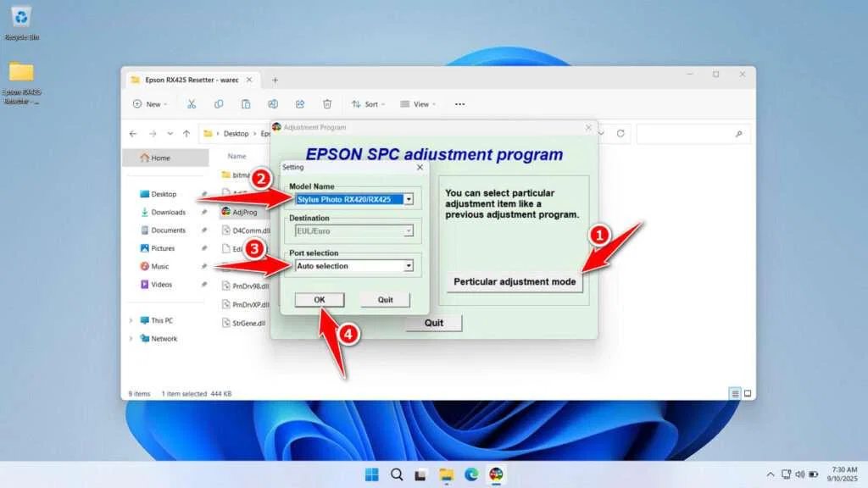Click the Paste icon in the toolbar
Viewport: 868px width, 488px height.
[x=246, y=103]
